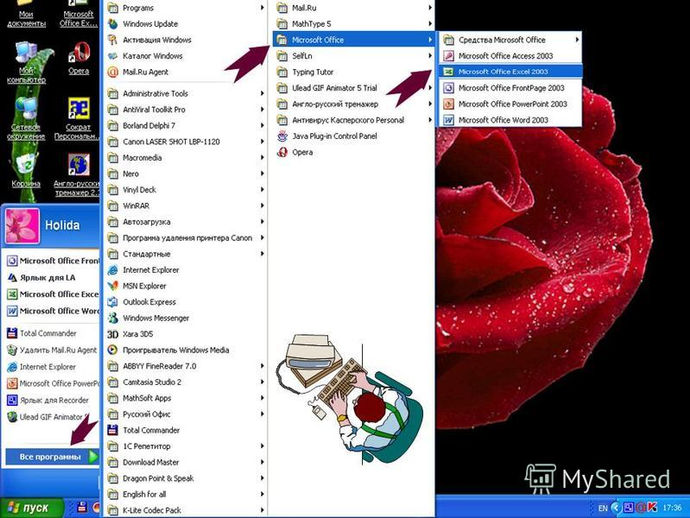This screenshot has height=518, width=690.
Task: Click the Все программы button
Action: 52,457
